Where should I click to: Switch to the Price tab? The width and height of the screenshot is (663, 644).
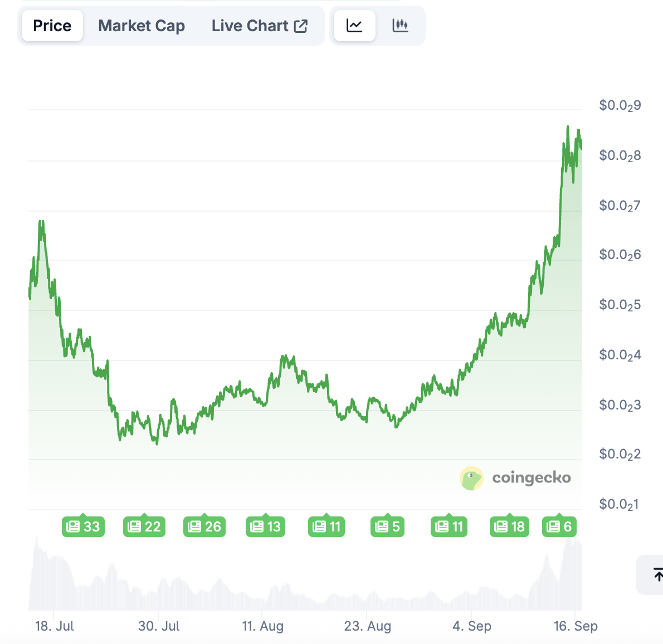pos(52,26)
